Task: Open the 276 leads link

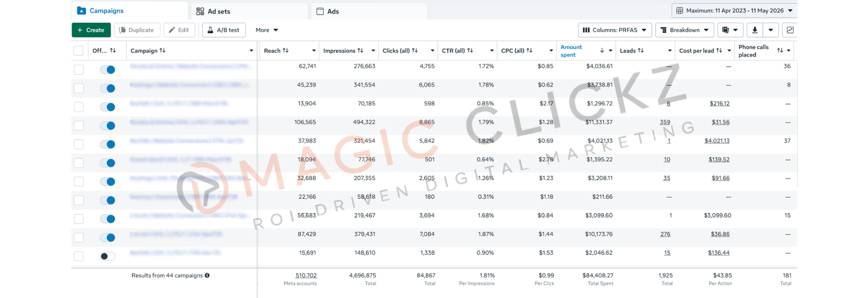Action: click(665, 235)
